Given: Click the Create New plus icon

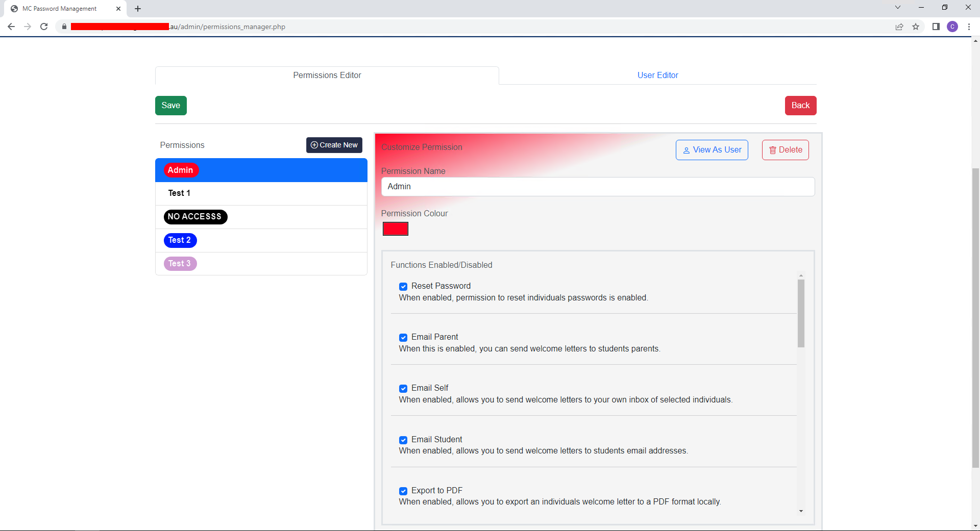Looking at the screenshot, I should coord(314,145).
